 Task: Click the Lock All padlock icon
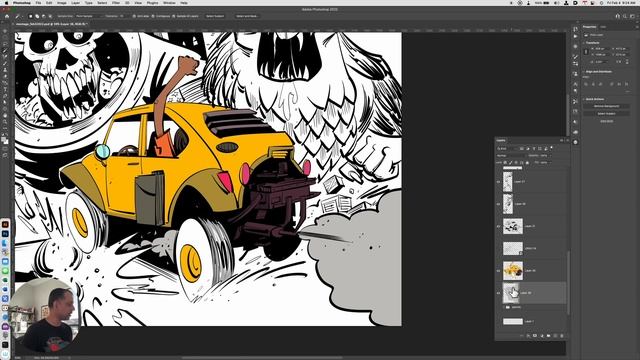[x=527, y=162]
